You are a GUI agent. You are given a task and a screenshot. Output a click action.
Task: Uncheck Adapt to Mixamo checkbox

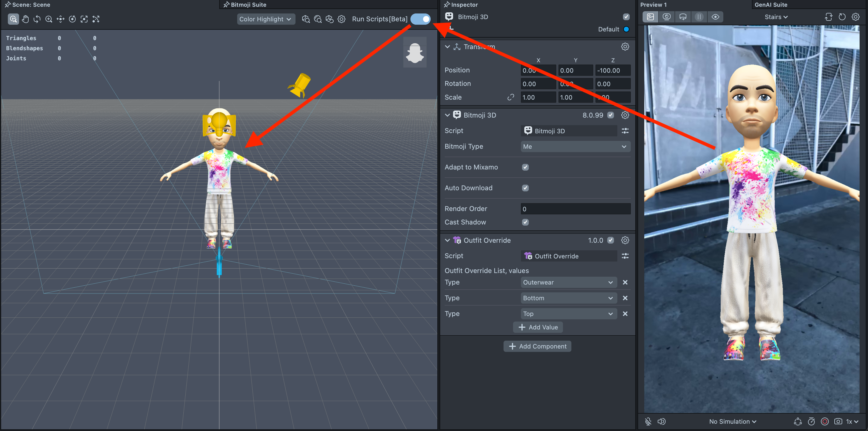pos(525,167)
